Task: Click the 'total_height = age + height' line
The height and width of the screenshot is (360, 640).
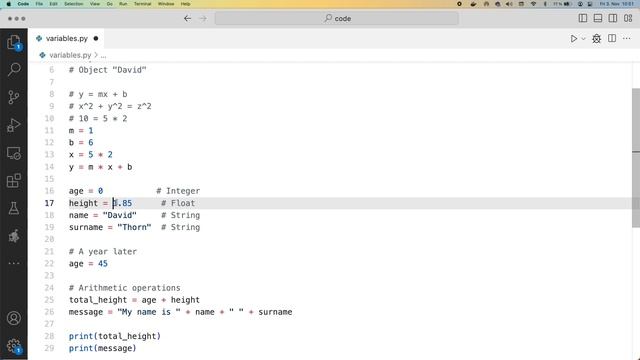Action: 134,300
